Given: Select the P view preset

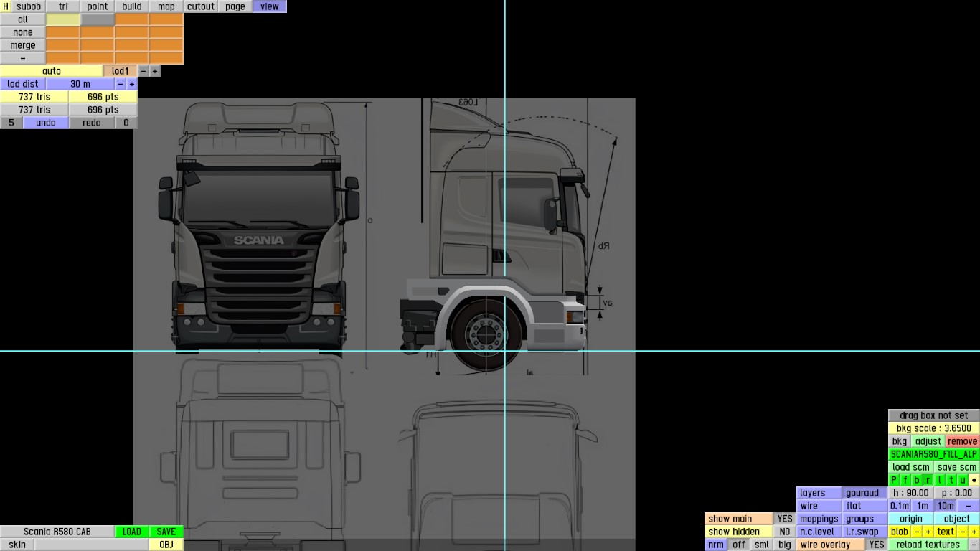Looking at the screenshot, I should [894, 480].
